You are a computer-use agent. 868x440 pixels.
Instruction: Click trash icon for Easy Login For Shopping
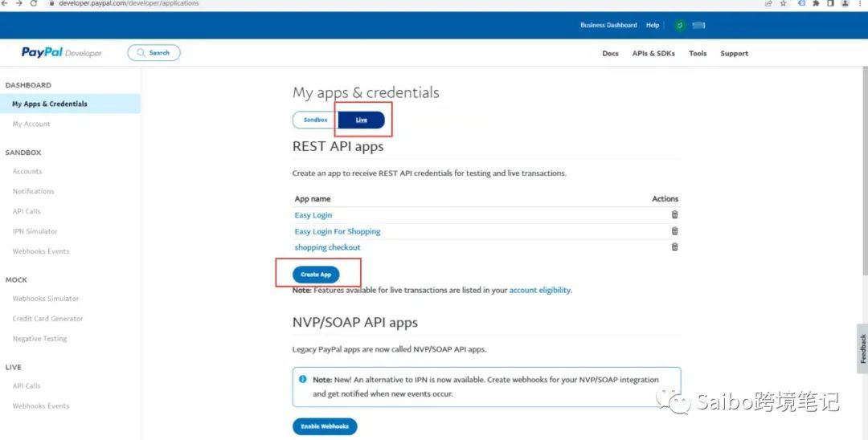click(674, 230)
